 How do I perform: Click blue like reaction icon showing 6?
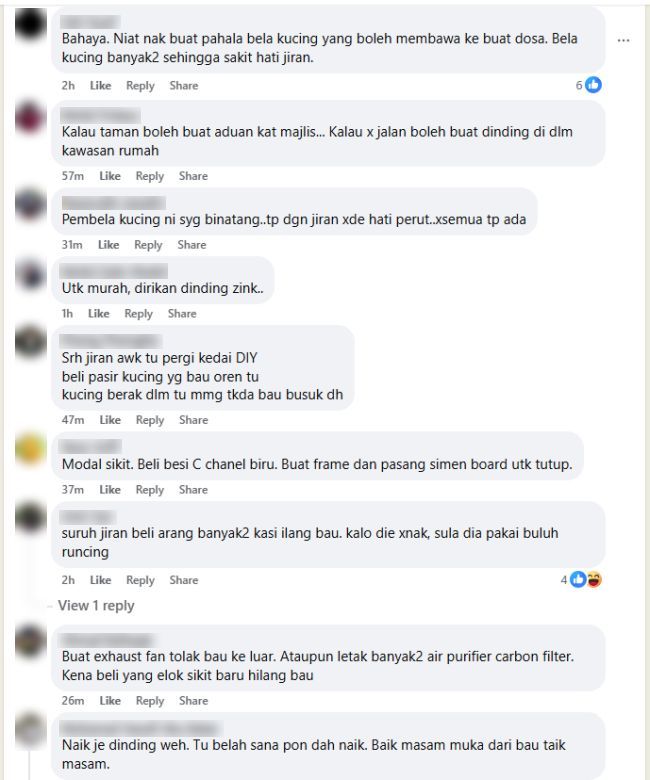click(593, 85)
